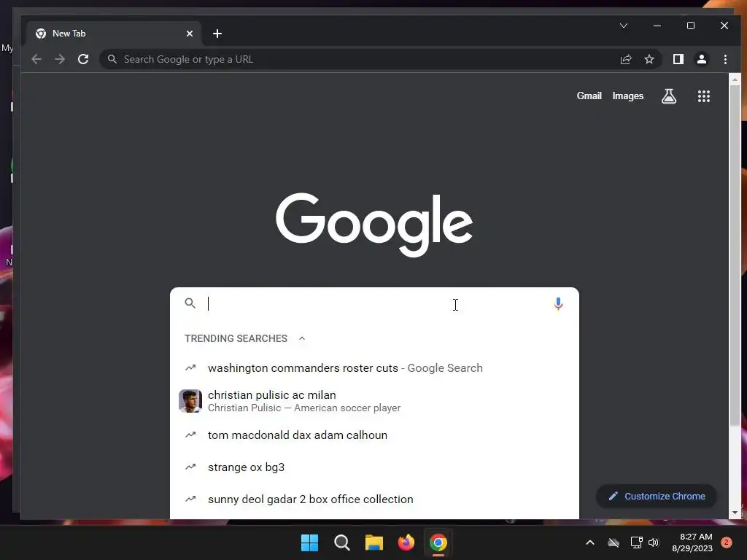Click the magnifier icon in Google search box
This screenshot has width=747, height=560.
190,303
